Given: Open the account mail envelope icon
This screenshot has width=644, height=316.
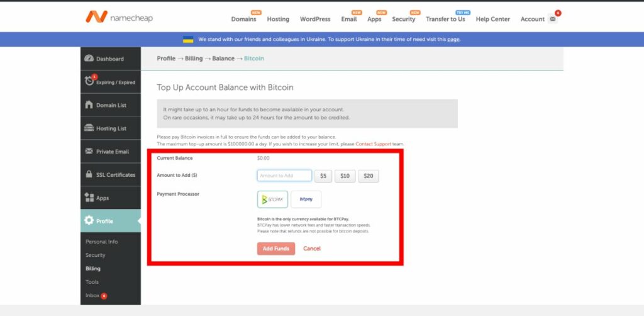Looking at the screenshot, I should (552, 19).
